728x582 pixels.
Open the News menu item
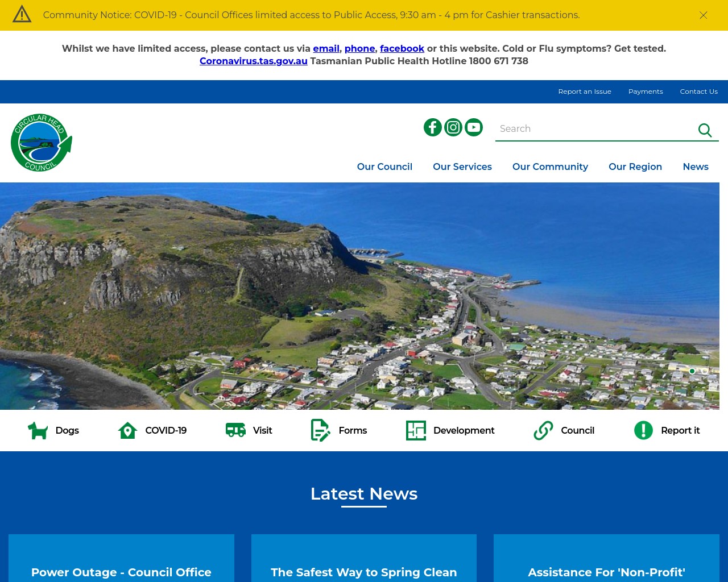coord(695,167)
